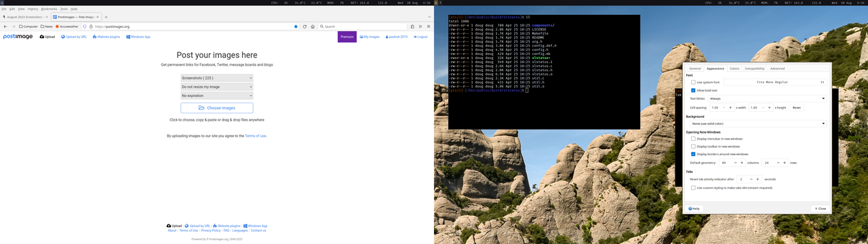This screenshot has width=868, height=244.
Task: Click the postimage logo
Action: 18,37
